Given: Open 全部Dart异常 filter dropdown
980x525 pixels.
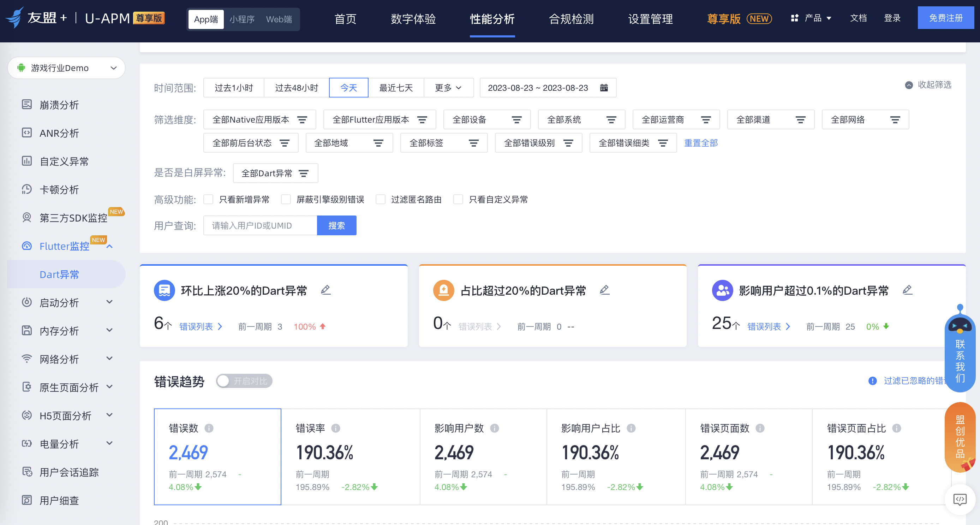Looking at the screenshot, I should click(x=275, y=173).
